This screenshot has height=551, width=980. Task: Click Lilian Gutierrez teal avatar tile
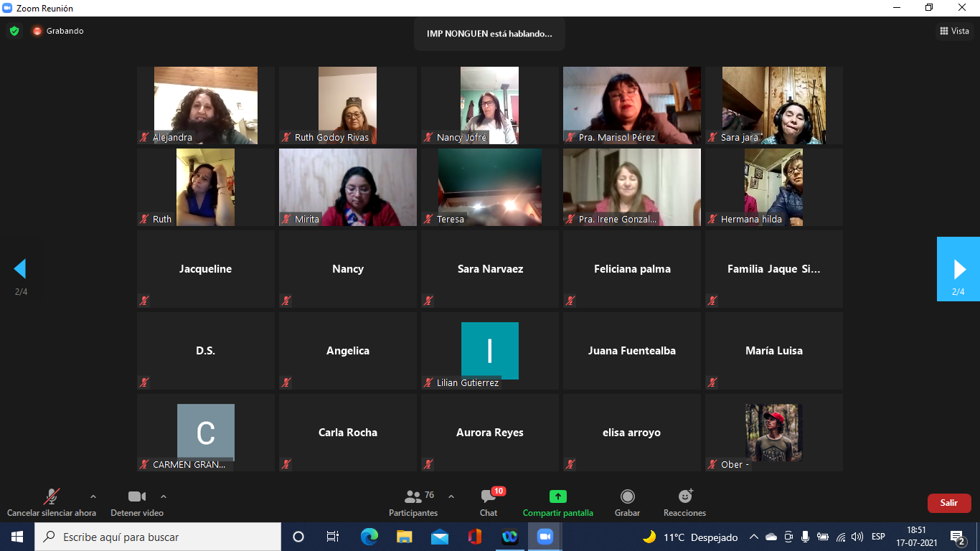click(490, 350)
